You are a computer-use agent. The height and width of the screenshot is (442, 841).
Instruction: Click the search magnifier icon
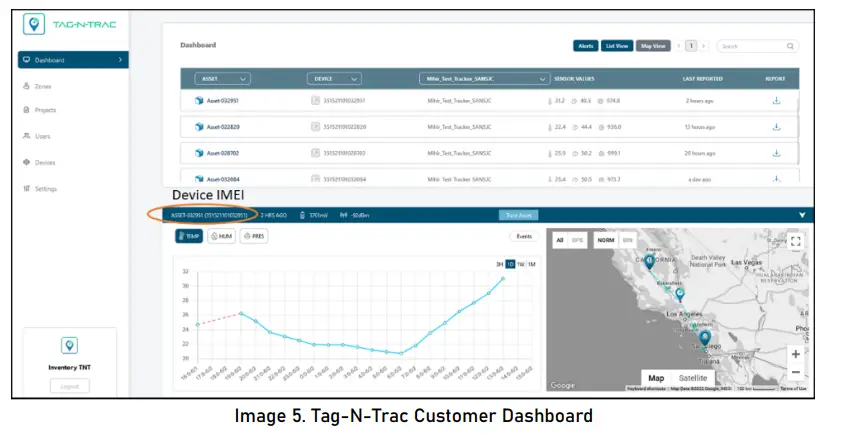point(790,46)
